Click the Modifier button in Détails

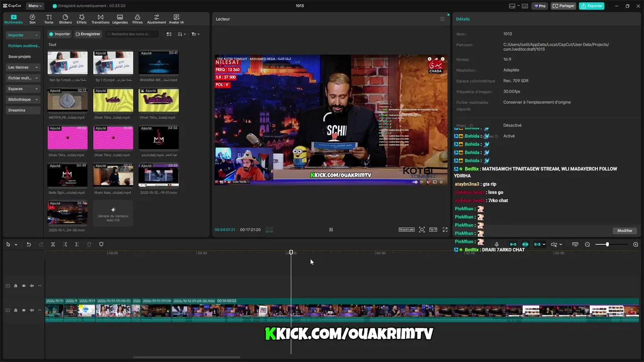[x=625, y=231]
